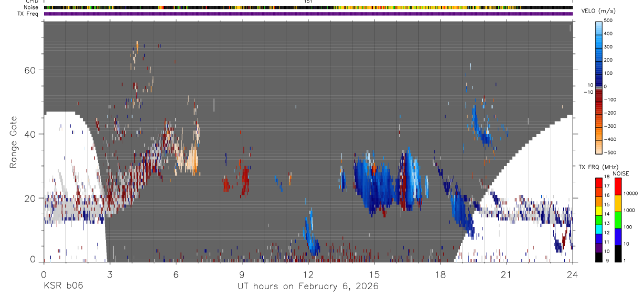
Task: Pick the blue 10 noise swatch
Action: (617, 237)
